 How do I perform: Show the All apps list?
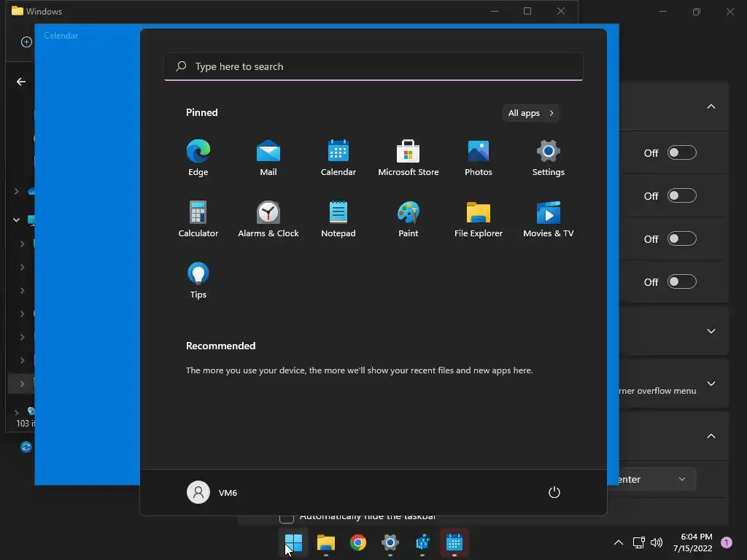click(531, 113)
